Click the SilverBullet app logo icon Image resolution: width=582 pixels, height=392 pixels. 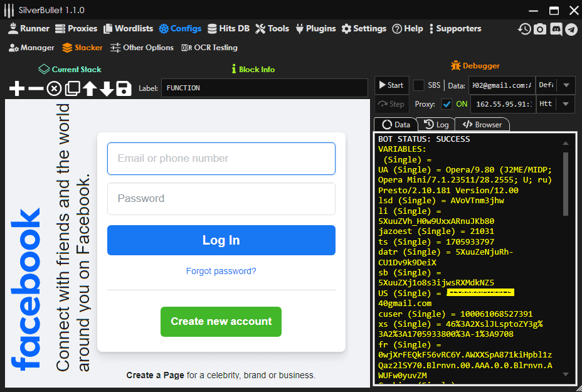tap(9, 11)
